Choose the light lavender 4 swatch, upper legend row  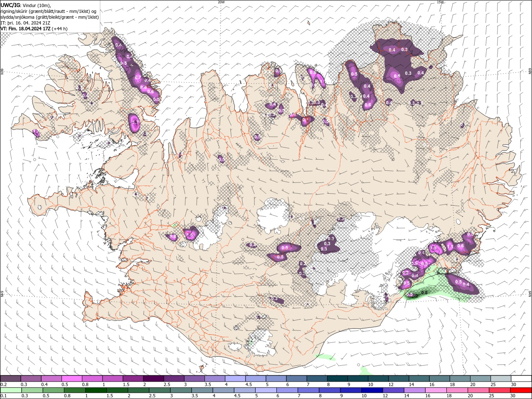pos(235,379)
